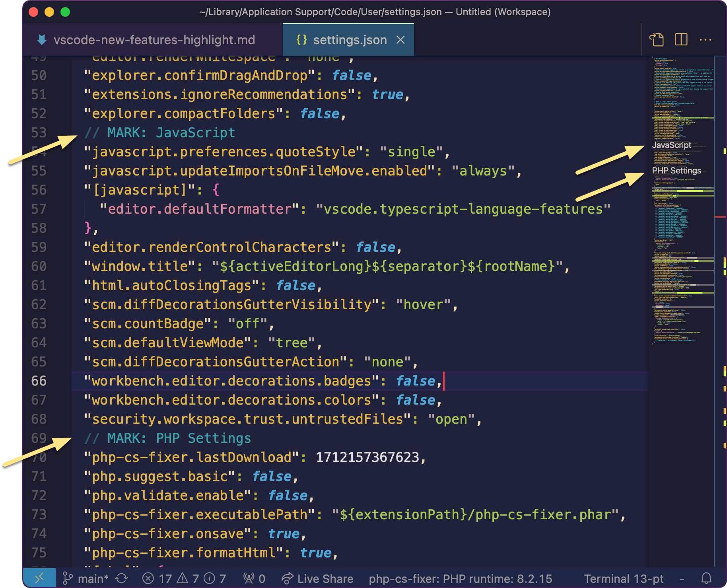Click the "window.title" setting key
This screenshot has width=727, height=588.
point(140,267)
